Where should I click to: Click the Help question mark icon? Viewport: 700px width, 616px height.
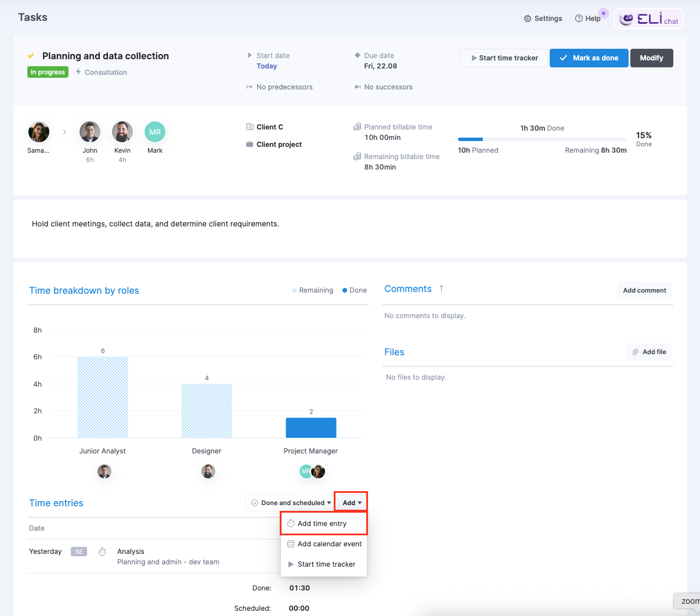pyautogui.click(x=579, y=19)
